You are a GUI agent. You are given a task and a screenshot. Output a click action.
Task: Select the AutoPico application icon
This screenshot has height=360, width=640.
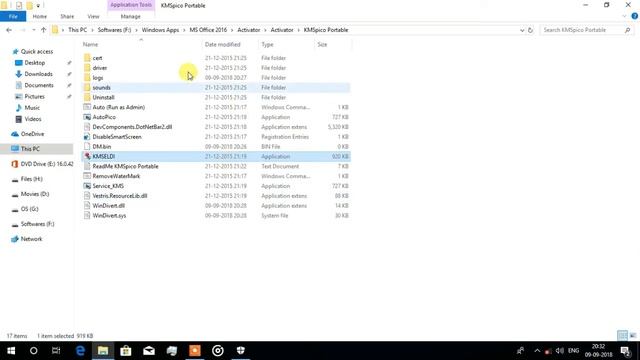(87, 117)
